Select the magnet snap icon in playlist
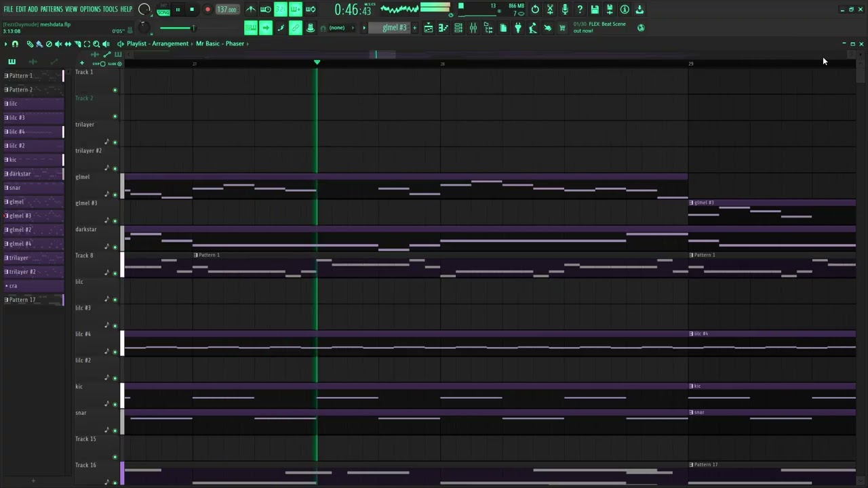 click(x=15, y=43)
